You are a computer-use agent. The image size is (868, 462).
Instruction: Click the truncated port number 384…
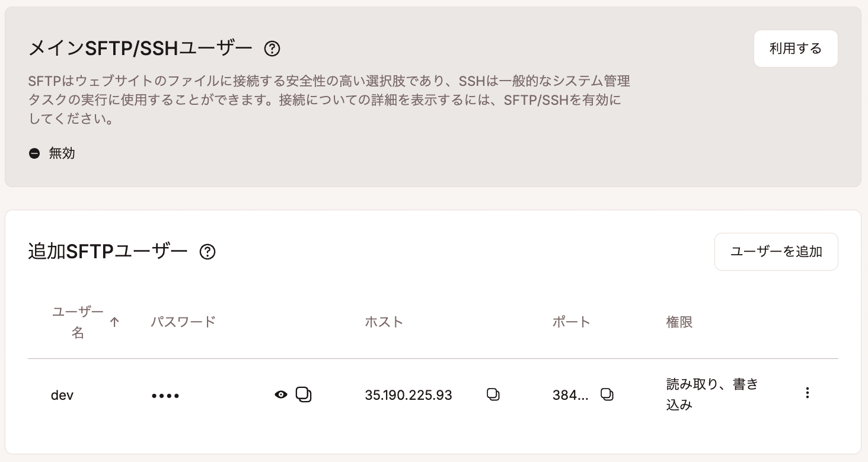[570, 395]
